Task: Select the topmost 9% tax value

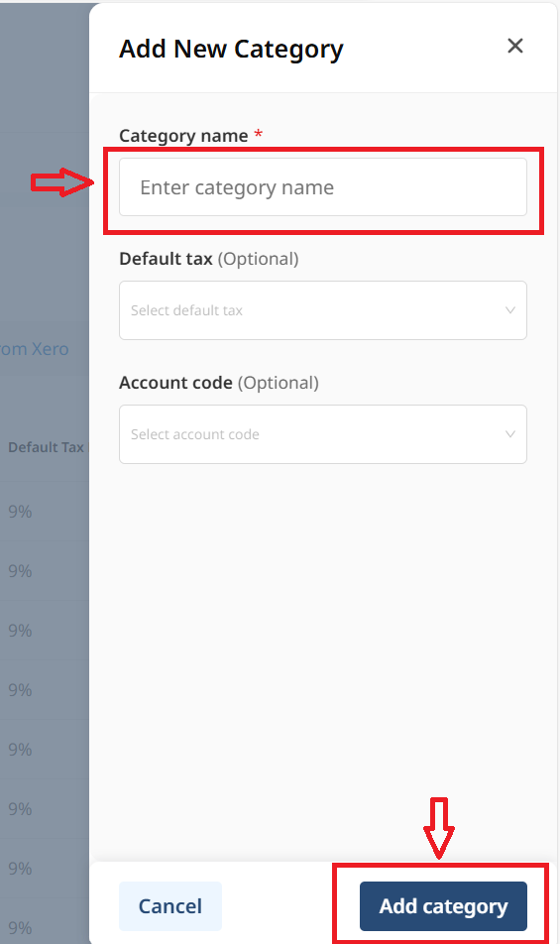Action: click(20, 512)
